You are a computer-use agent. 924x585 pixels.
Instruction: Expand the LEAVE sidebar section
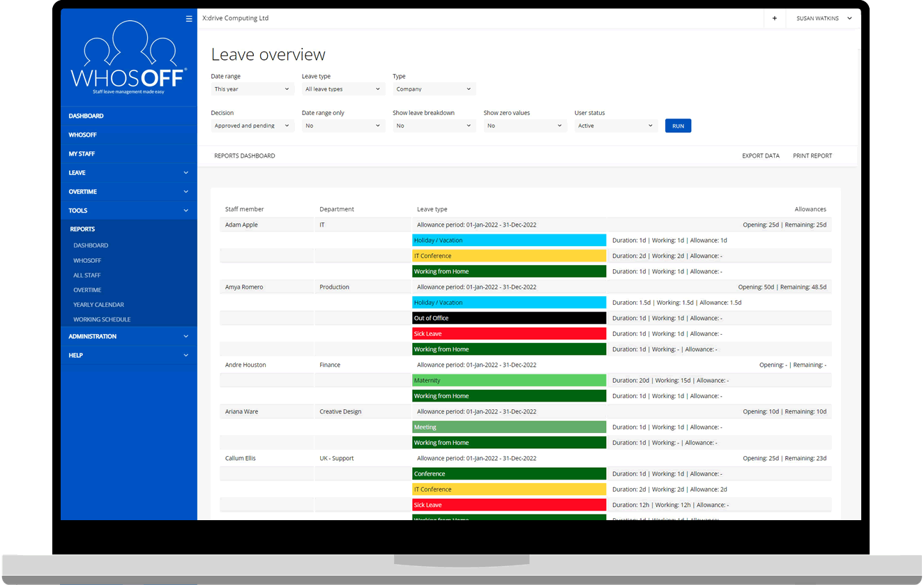click(129, 172)
